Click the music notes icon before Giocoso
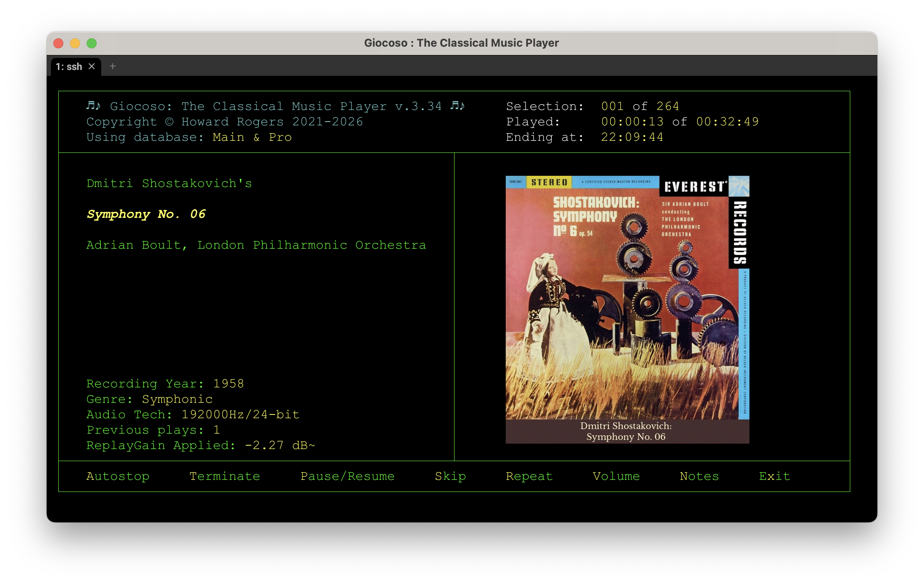Screen dimensions: 924x584 [93, 106]
